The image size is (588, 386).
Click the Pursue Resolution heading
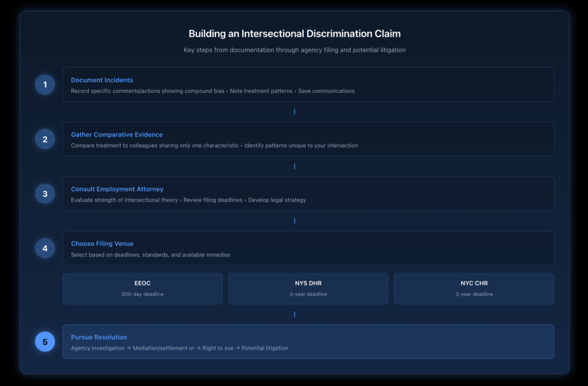(99, 337)
